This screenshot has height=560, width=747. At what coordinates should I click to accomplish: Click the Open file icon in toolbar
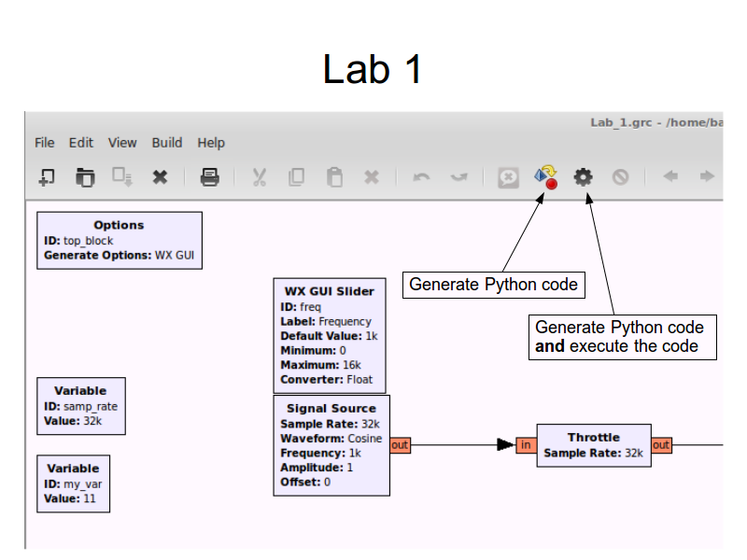(x=85, y=176)
